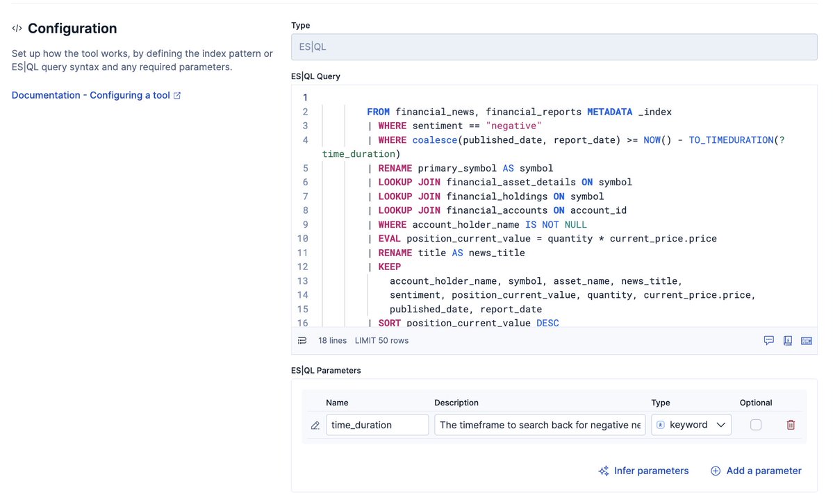Click the 'Description' column header
Screen dimensions: 833x504
(x=456, y=403)
